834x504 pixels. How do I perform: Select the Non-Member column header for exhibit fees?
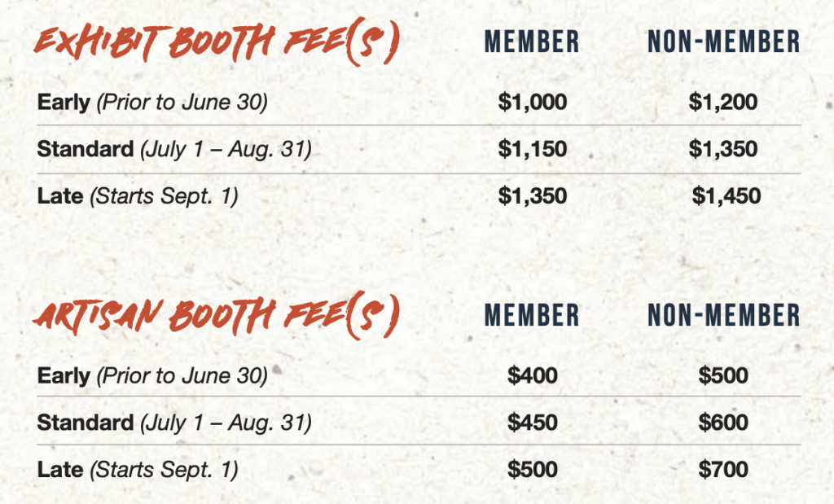point(724,42)
